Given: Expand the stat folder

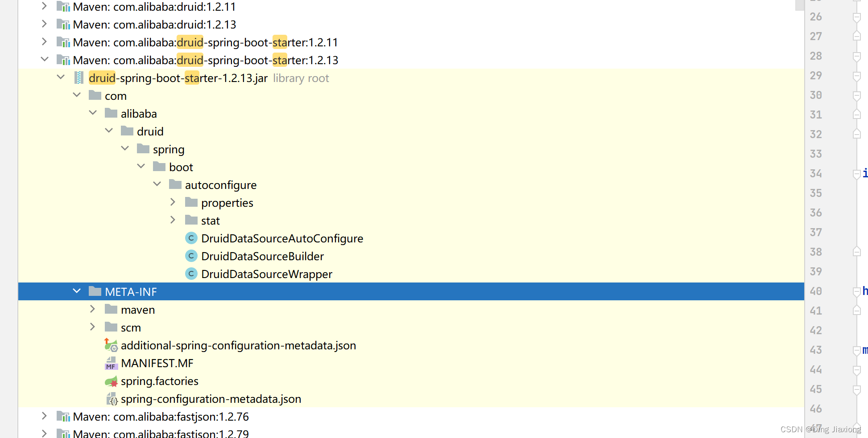Looking at the screenshot, I should [x=173, y=220].
